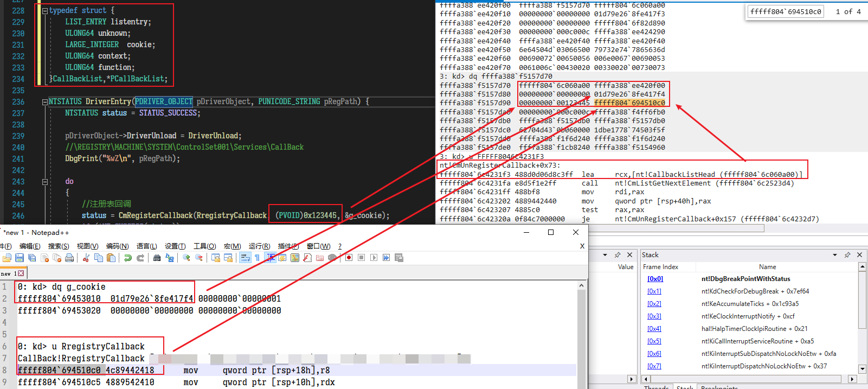Open the 运行(R) menu
The height and width of the screenshot is (389, 868).
coord(259,246)
